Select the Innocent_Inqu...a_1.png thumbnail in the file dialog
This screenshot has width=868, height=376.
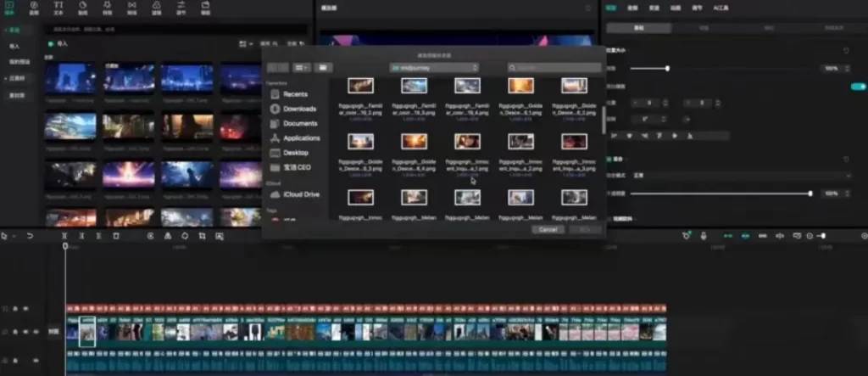point(467,142)
